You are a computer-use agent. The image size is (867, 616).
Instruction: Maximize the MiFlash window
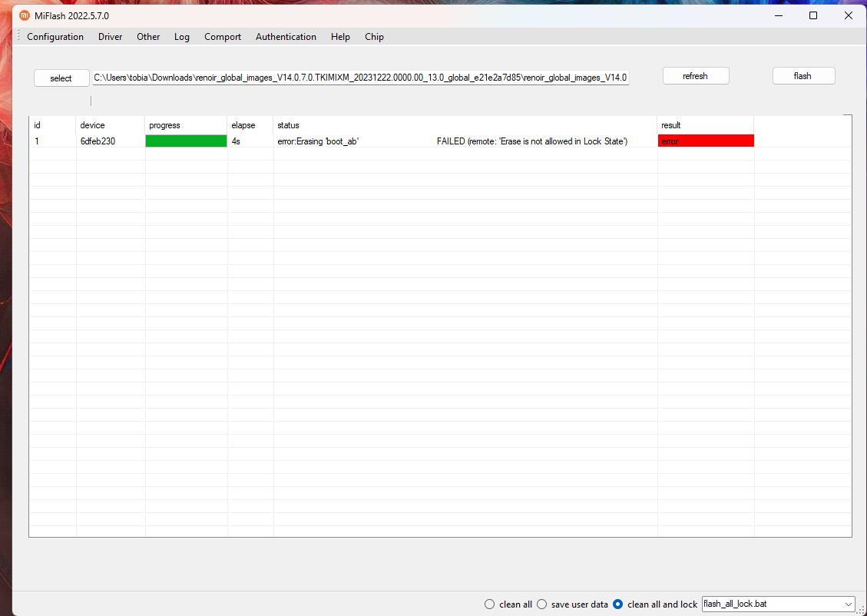812,15
